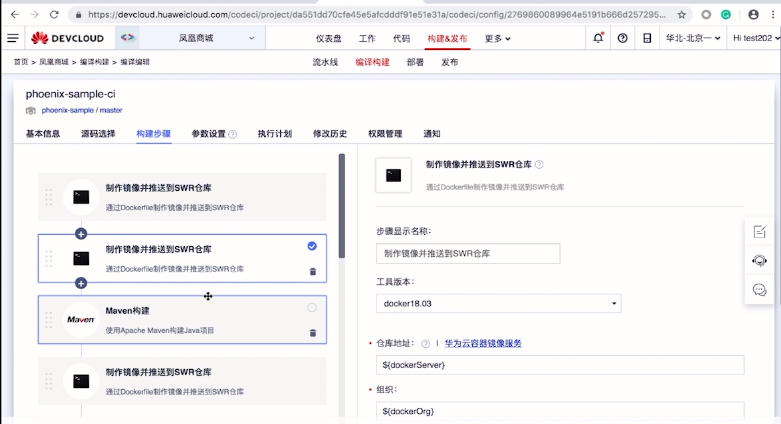Click the 步骤显示名称 input field
781x424 pixels.
468,254
